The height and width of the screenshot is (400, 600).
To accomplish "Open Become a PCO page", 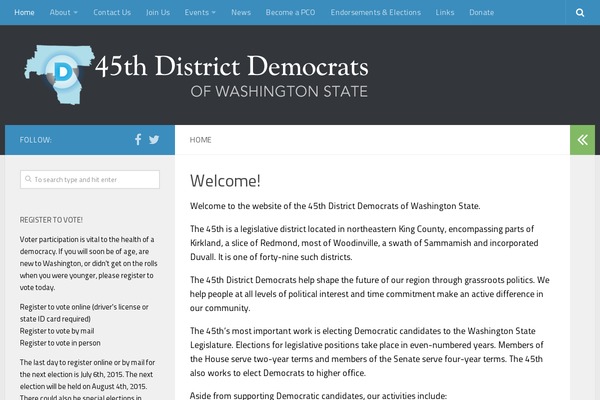I will point(290,13).
